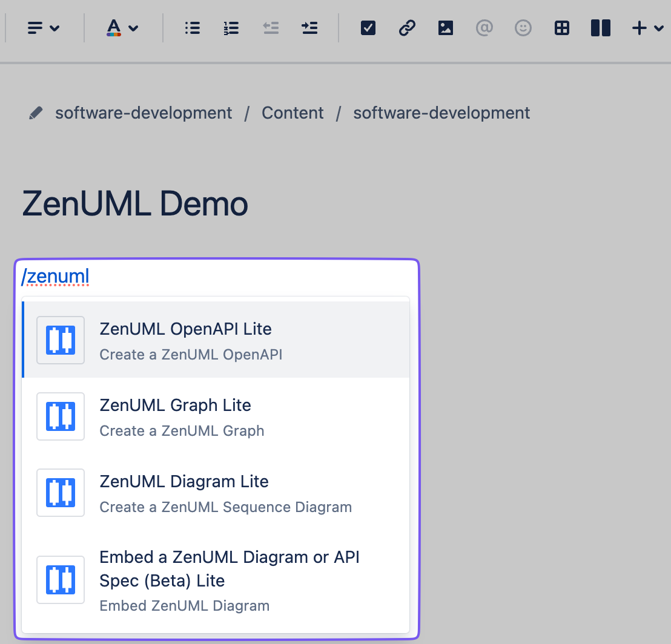This screenshot has width=671, height=644.
Task: Insert an emoji
Action: pyautogui.click(x=523, y=28)
